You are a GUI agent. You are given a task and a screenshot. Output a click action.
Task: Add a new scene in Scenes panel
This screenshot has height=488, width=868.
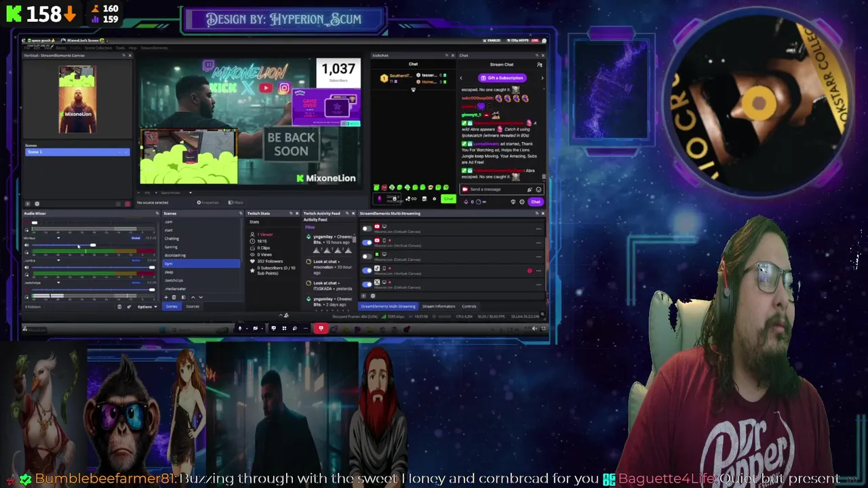[x=166, y=297]
